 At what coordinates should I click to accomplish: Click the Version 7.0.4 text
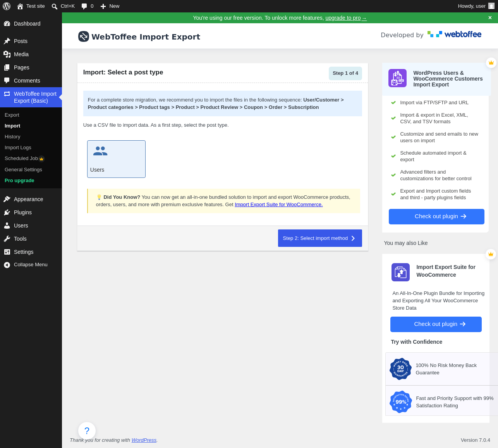476,440
